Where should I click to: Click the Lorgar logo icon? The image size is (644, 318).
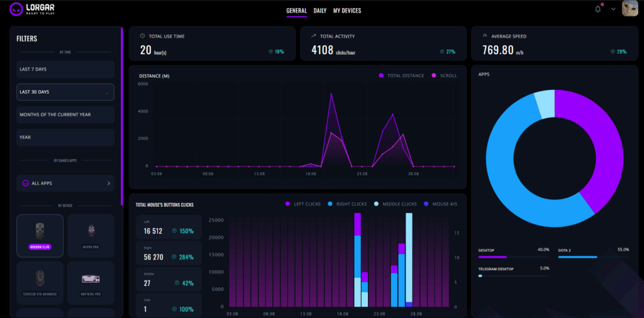pos(16,10)
